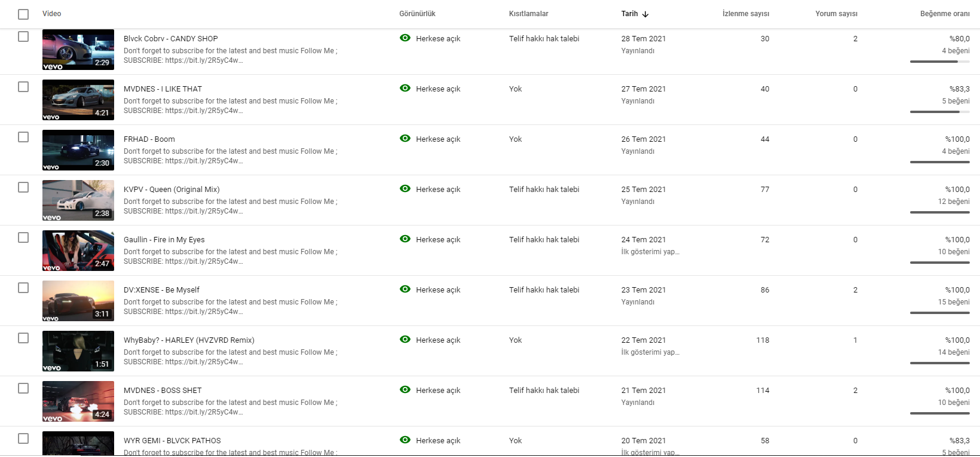980x457 pixels.
Task: Click the eye icon for MVDNES BOSS SHET
Action: [405, 390]
